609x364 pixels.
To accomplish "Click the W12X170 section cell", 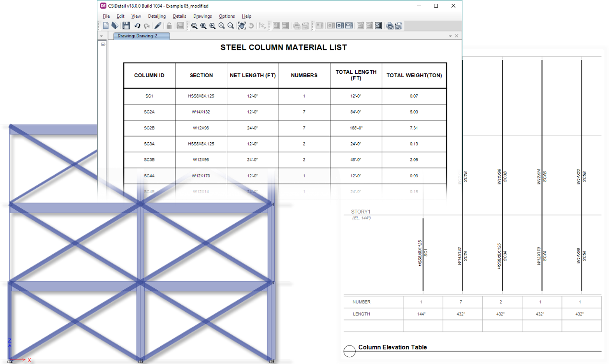I will point(201,176).
